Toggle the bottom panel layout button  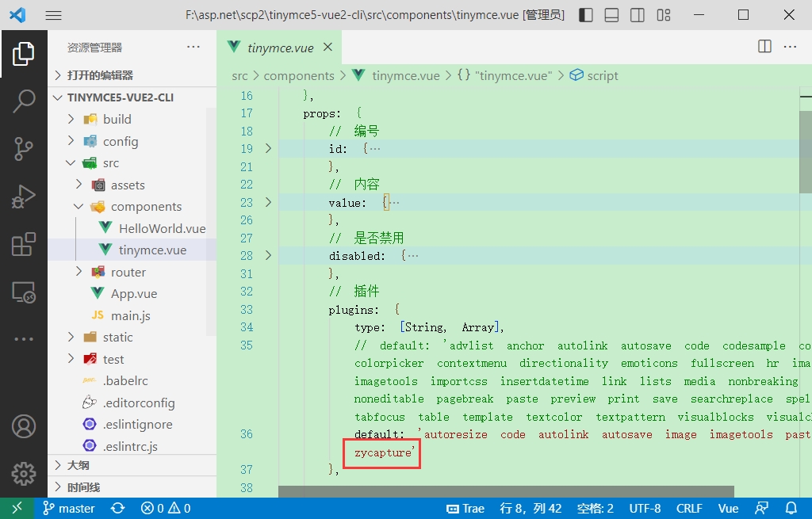[x=611, y=15]
